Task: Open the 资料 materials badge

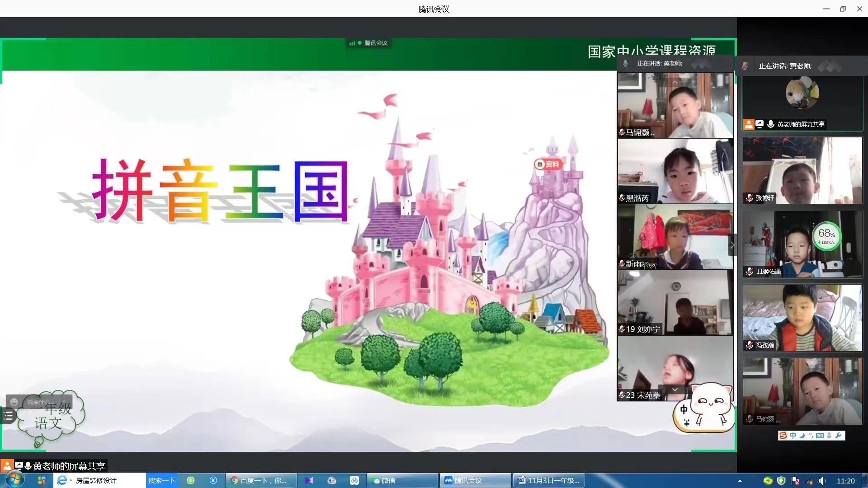Action: 547,164
